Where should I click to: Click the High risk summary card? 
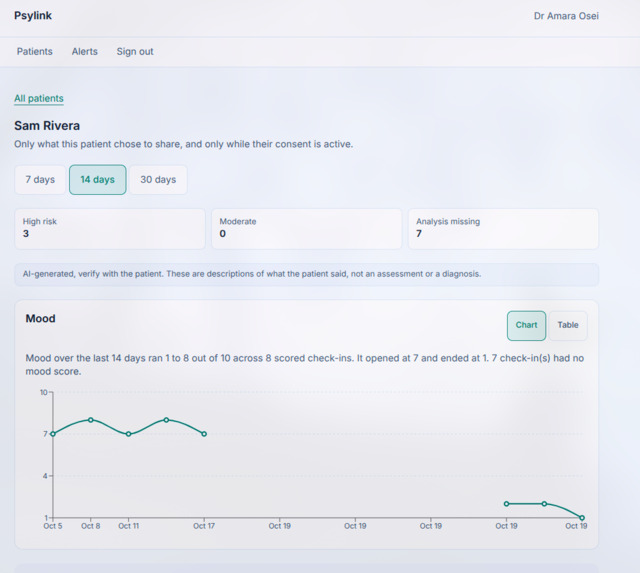coord(110,229)
